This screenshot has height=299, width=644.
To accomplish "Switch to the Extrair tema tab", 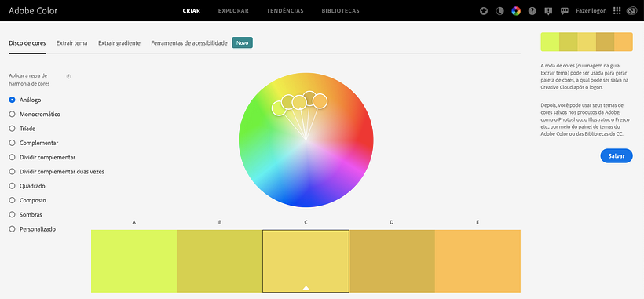I will click(72, 42).
